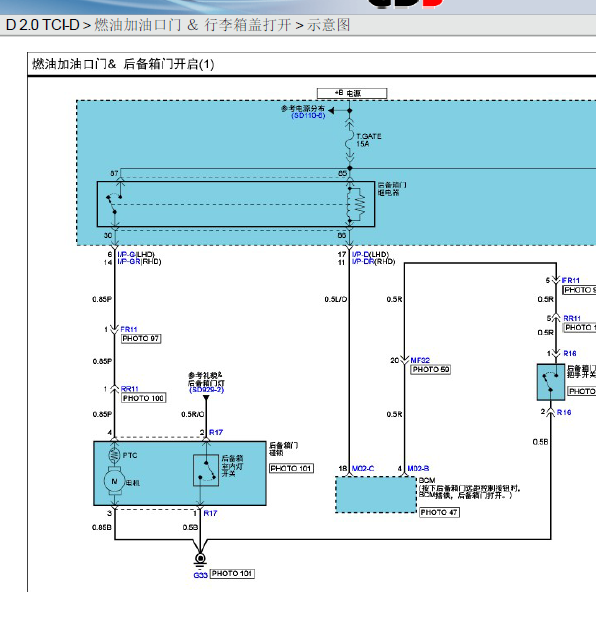Image resolution: width=596 pixels, height=638 pixels.
Task: Click the 后备箱门 继电器 relay label
Action: pyautogui.click(x=392, y=189)
